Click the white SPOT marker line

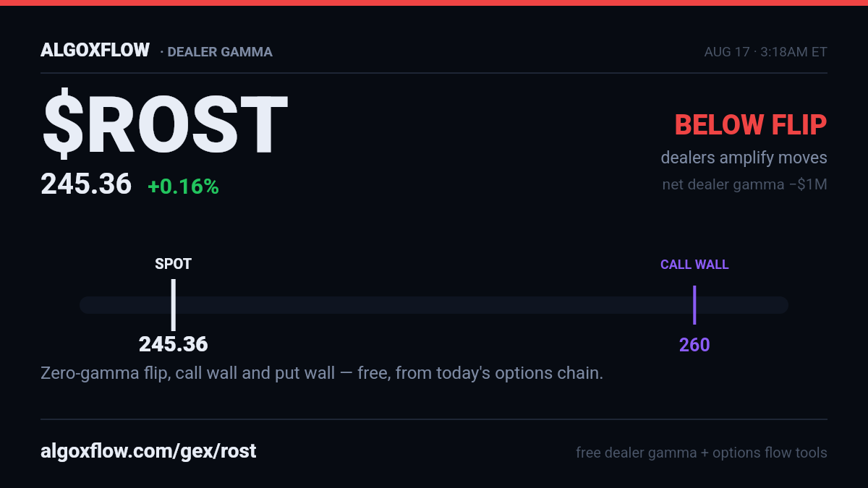(174, 305)
